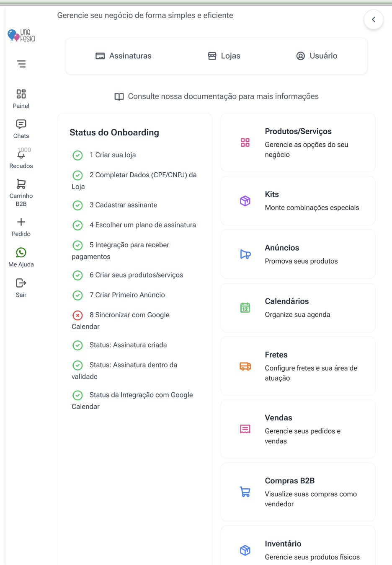Click the check next to Criar sua loja
The height and width of the screenshot is (565, 392).
[x=78, y=156]
